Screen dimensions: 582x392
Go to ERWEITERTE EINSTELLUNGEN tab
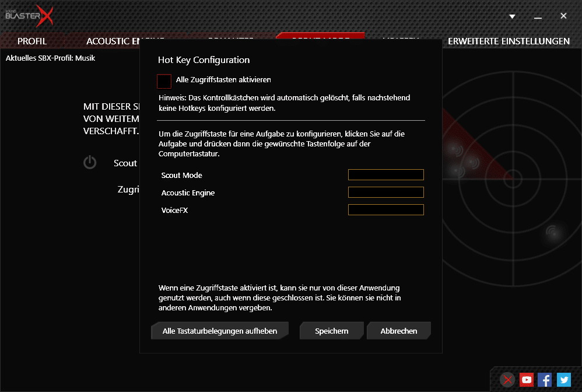(509, 41)
